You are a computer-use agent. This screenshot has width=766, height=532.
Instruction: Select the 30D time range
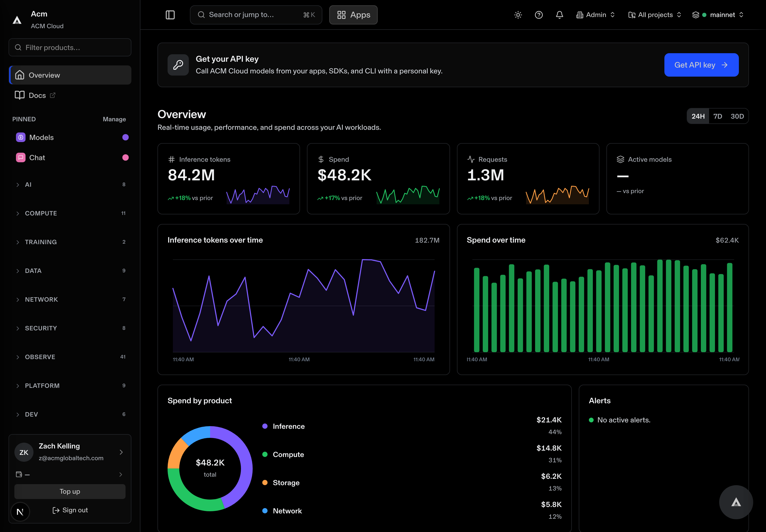(737, 116)
